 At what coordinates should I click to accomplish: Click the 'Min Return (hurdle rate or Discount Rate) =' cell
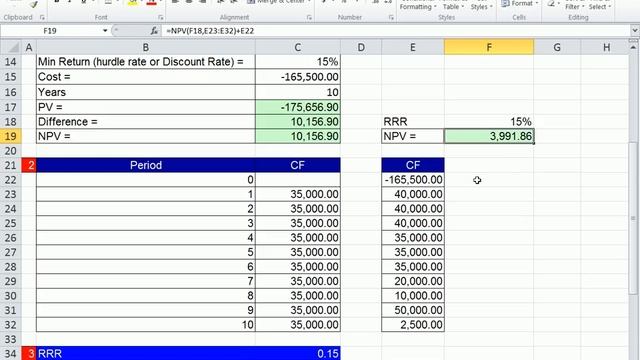(146, 62)
